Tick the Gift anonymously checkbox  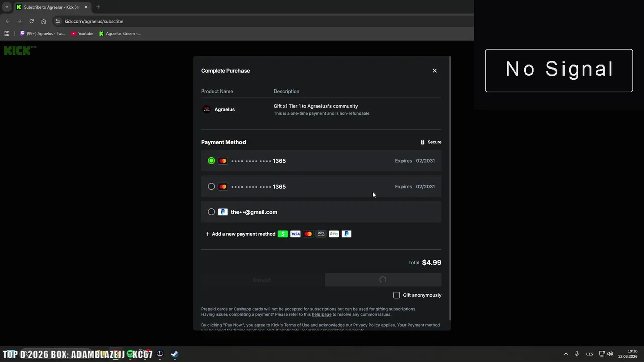pyautogui.click(x=396, y=295)
